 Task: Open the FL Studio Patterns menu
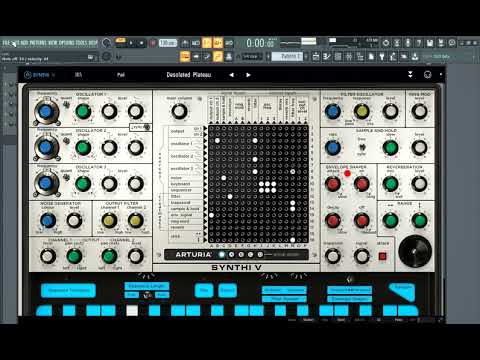tap(38, 43)
